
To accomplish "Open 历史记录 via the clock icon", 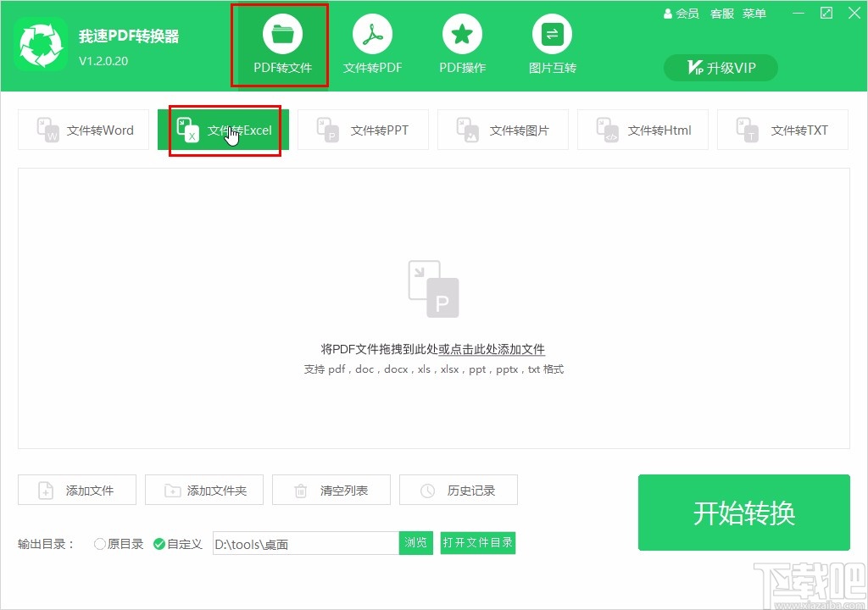I will point(458,490).
